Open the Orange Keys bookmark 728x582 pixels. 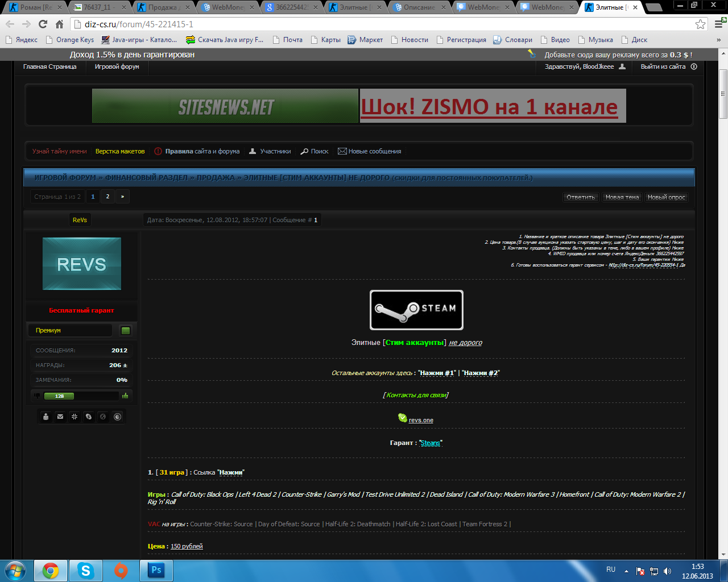click(69, 40)
